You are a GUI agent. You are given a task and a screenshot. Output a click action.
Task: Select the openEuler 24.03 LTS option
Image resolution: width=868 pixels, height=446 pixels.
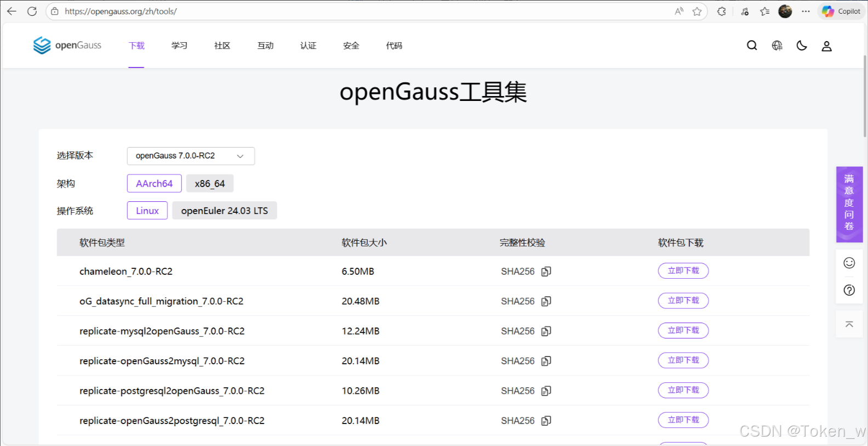point(225,211)
